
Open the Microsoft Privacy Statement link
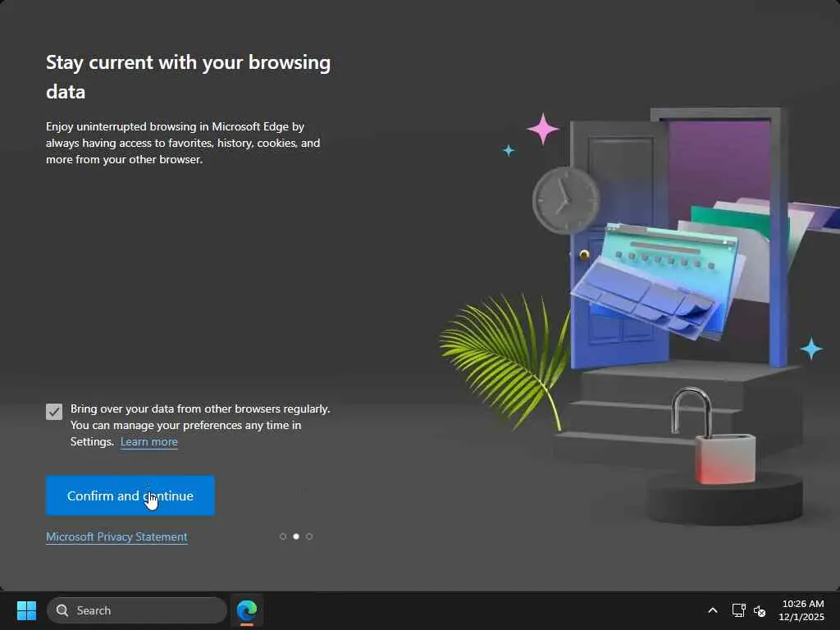pyautogui.click(x=116, y=536)
